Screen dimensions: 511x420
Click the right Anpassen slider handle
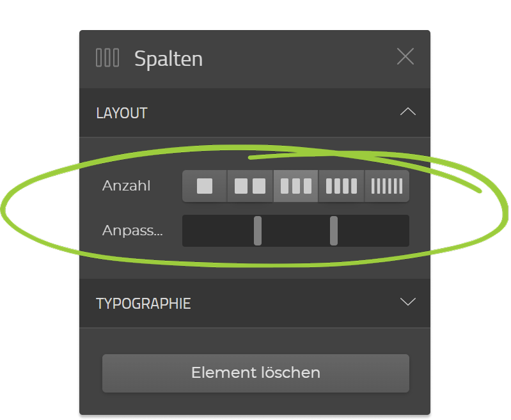(334, 230)
